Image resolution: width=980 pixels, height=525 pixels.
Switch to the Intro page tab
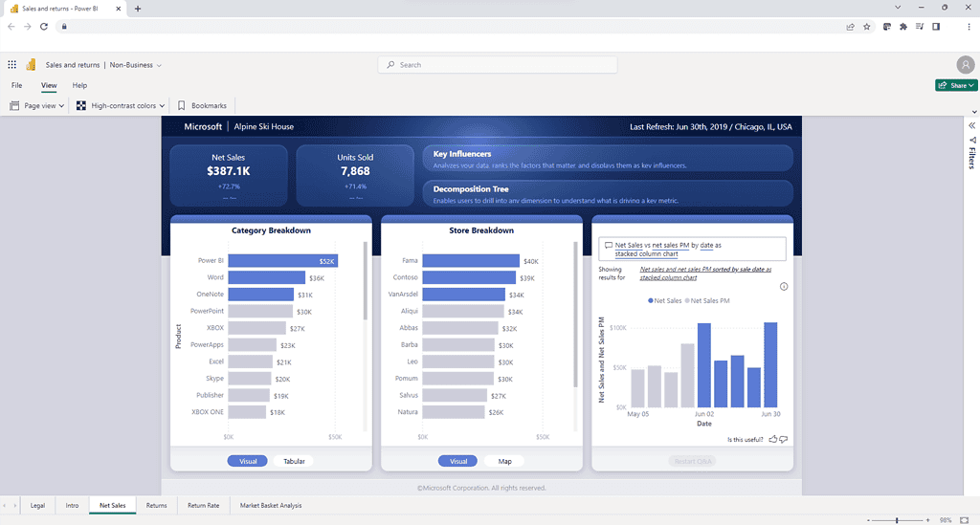tap(72, 506)
